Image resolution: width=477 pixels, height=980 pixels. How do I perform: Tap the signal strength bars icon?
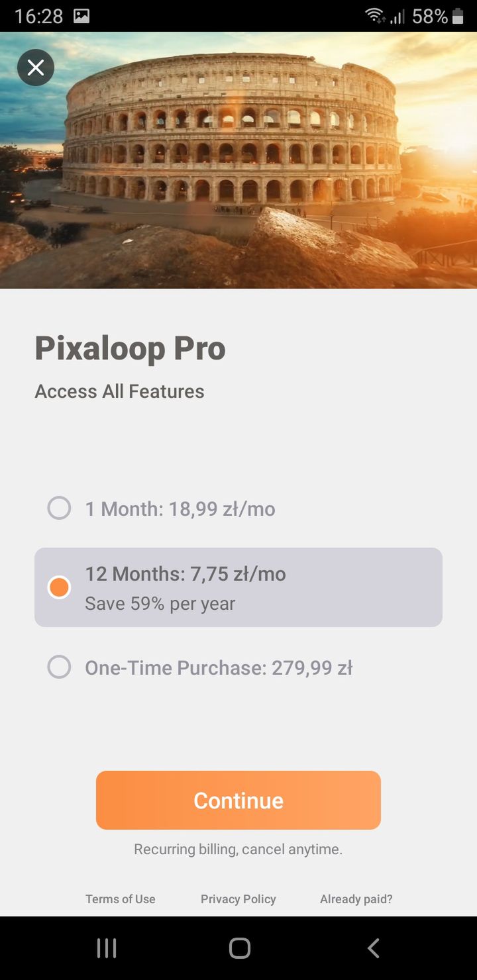397,16
